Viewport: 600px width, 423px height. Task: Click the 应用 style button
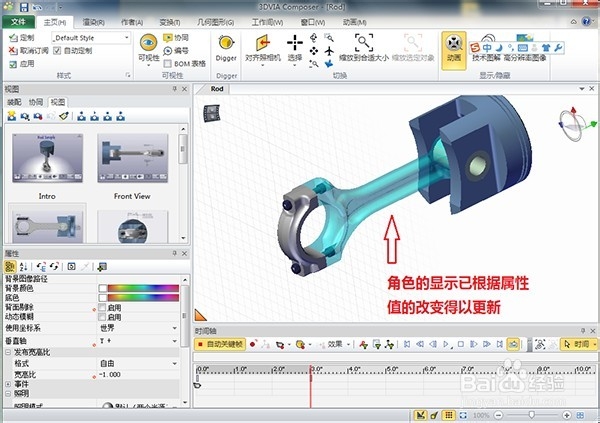[x=21, y=64]
